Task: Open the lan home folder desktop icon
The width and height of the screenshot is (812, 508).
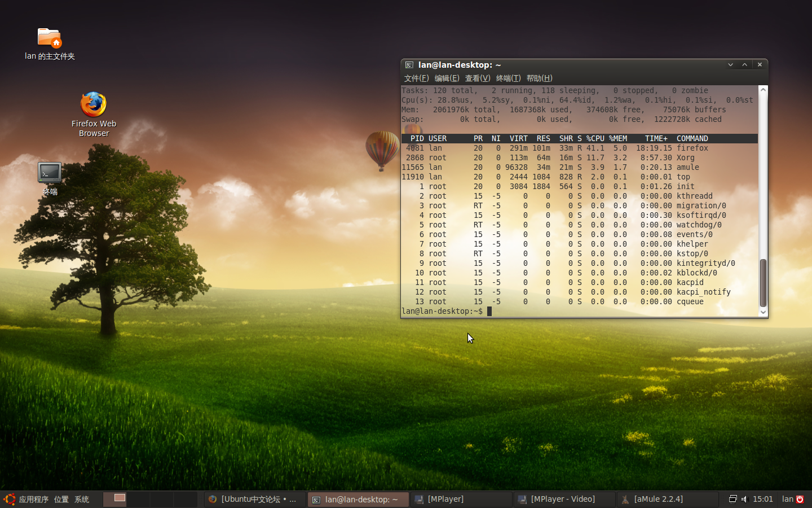Action: tap(50, 43)
